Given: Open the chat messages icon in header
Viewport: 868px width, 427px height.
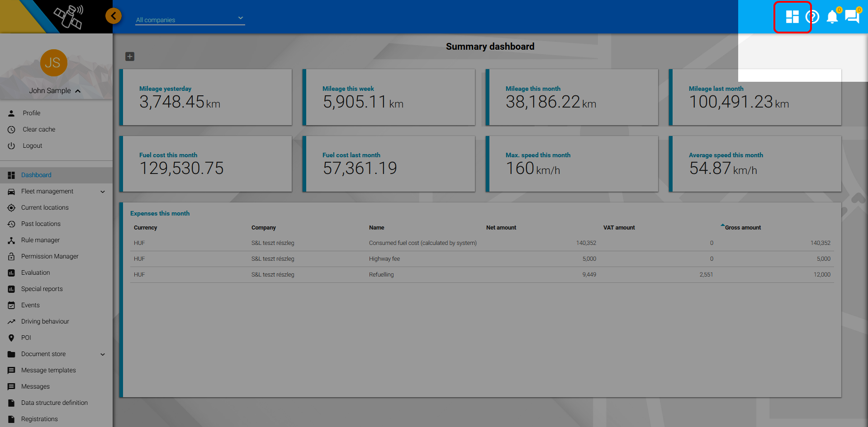Looking at the screenshot, I should [852, 17].
